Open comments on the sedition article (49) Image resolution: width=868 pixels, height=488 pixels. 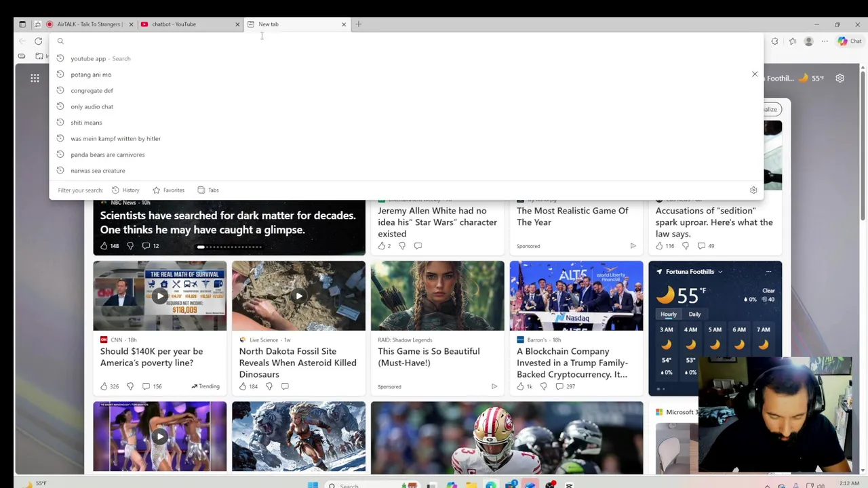coord(706,246)
